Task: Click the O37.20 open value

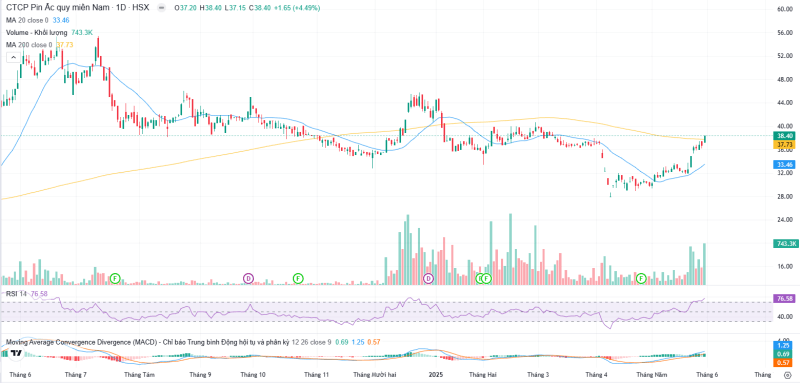Action: [186, 9]
